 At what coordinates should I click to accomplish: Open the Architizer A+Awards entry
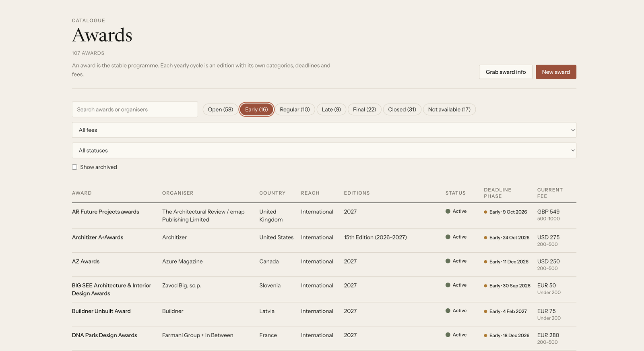coord(98,237)
